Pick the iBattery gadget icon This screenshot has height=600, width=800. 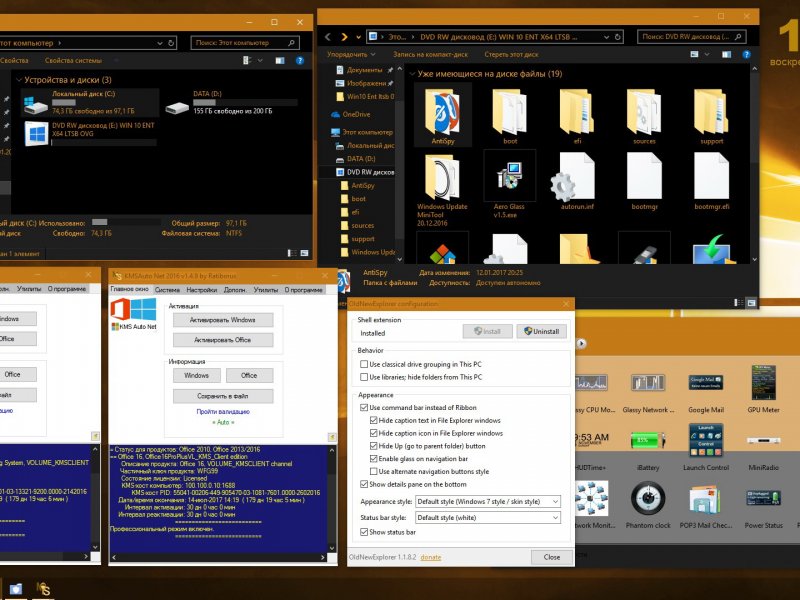pos(648,440)
